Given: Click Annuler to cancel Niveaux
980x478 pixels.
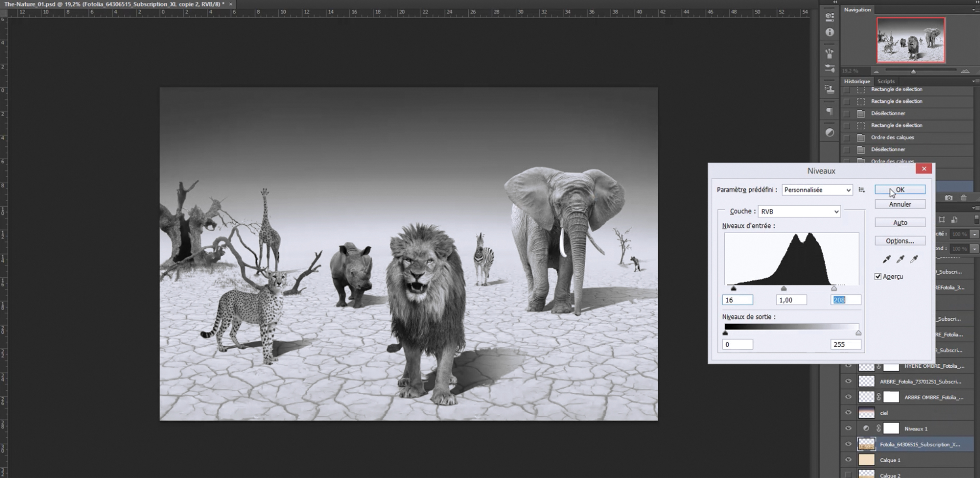Looking at the screenshot, I should pos(900,204).
